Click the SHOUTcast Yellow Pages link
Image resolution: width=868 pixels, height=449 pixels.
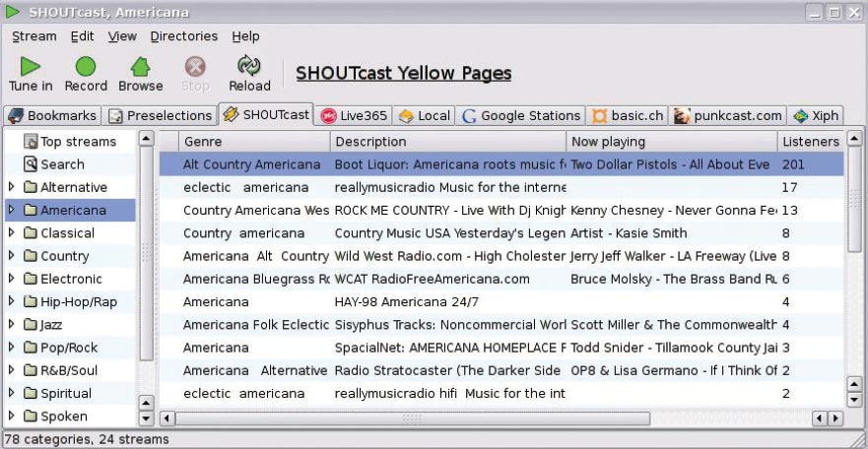click(x=403, y=74)
